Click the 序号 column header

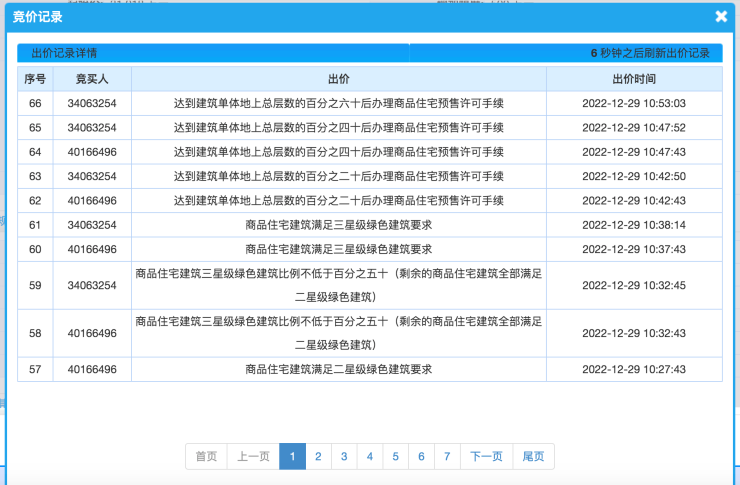click(x=35, y=79)
